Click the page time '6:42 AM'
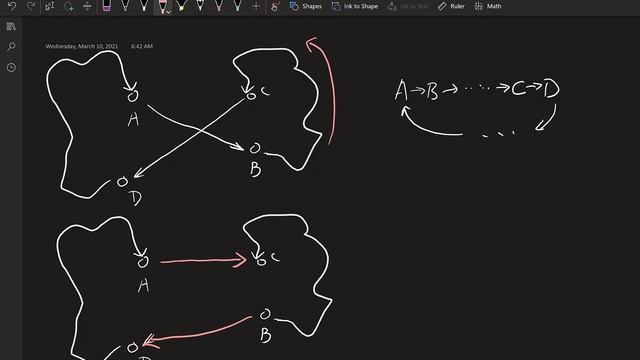This screenshot has width=640, height=360. (x=142, y=46)
